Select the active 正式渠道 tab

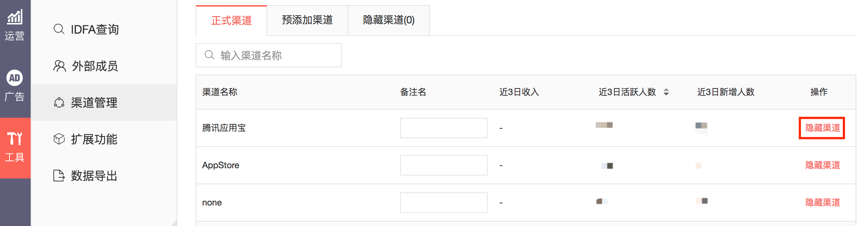point(231,20)
